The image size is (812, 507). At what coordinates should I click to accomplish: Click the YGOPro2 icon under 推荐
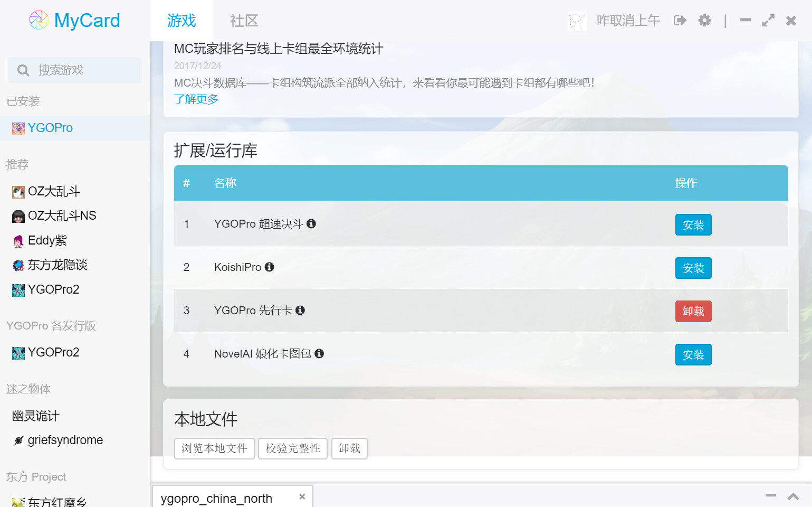point(18,290)
